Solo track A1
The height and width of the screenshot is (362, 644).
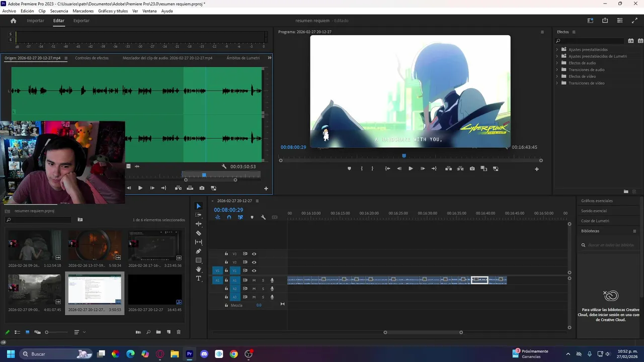(x=263, y=281)
